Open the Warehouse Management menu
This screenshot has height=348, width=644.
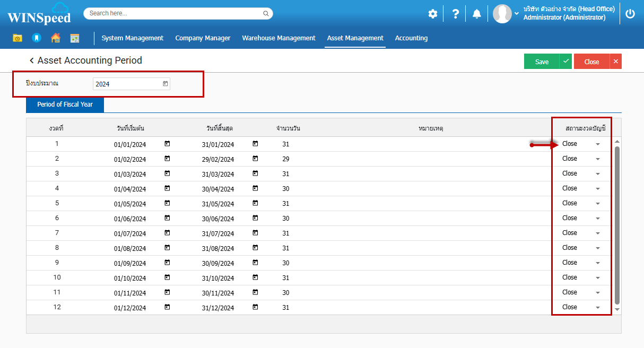(x=279, y=38)
